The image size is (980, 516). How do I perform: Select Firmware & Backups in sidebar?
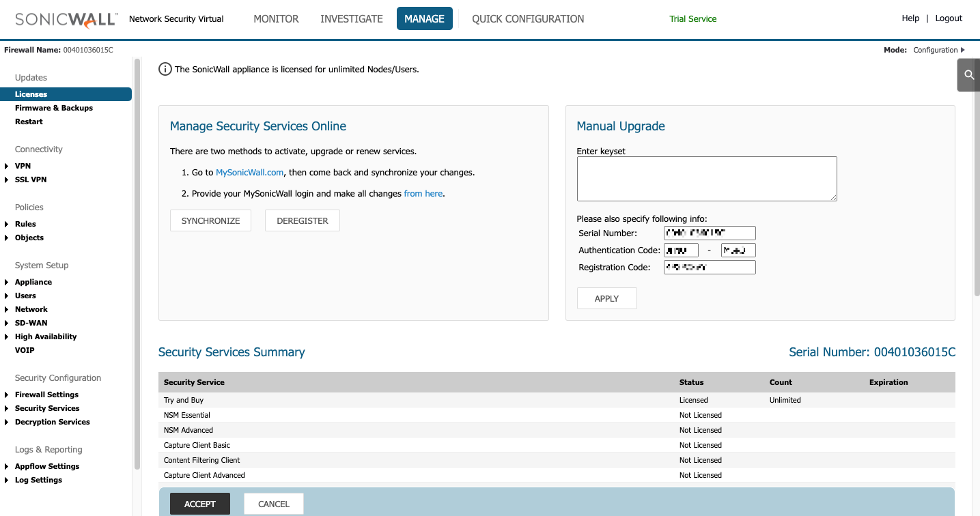pos(54,108)
